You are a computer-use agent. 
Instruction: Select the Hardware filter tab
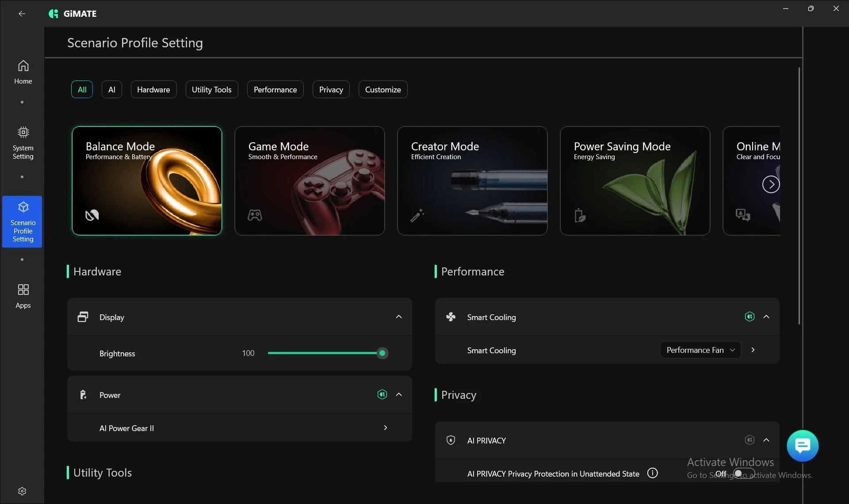(153, 89)
